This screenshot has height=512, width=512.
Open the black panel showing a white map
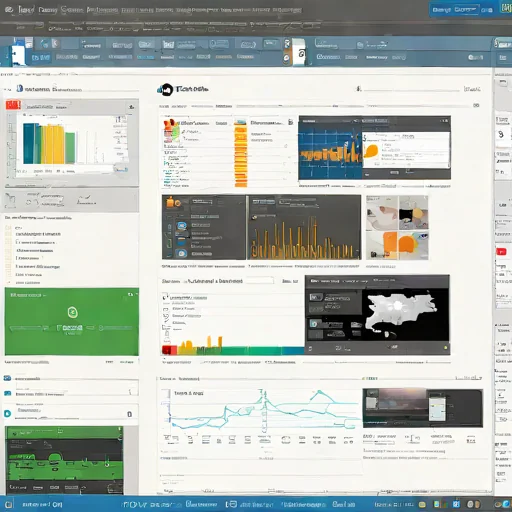[x=377, y=315]
